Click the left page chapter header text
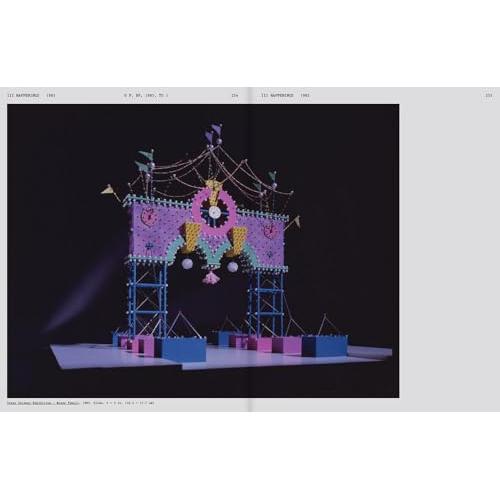Image resolution: width=500 pixels, height=500 pixels. tap(31, 95)
